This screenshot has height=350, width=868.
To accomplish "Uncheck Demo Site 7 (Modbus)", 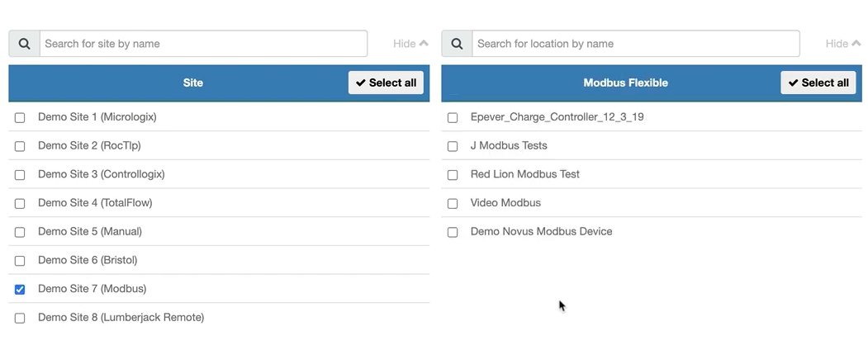I will [x=20, y=290].
